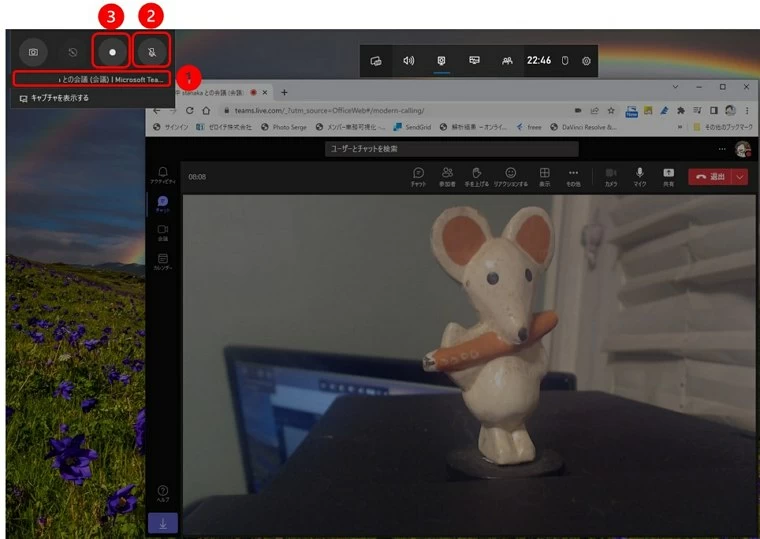Toggle the microphone in the capture widget
Image resolution: width=760 pixels, height=539 pixels.
coord(152,52)
